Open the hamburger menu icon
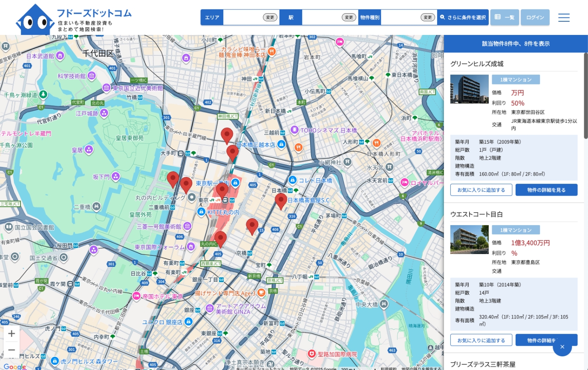The height and width of the screenshot is (370, 588). point(564,17)
